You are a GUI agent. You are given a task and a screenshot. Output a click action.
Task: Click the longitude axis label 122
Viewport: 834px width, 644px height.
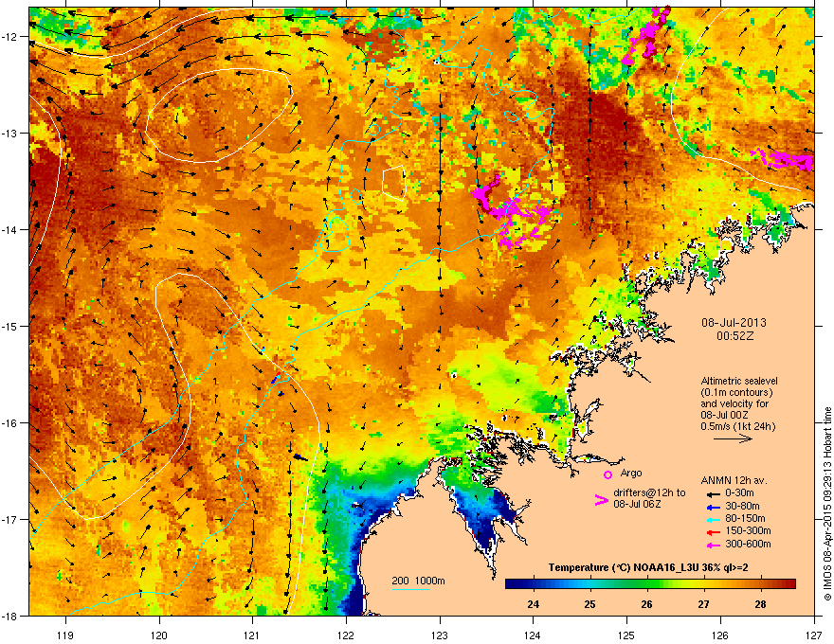click(x=346, y=635)
